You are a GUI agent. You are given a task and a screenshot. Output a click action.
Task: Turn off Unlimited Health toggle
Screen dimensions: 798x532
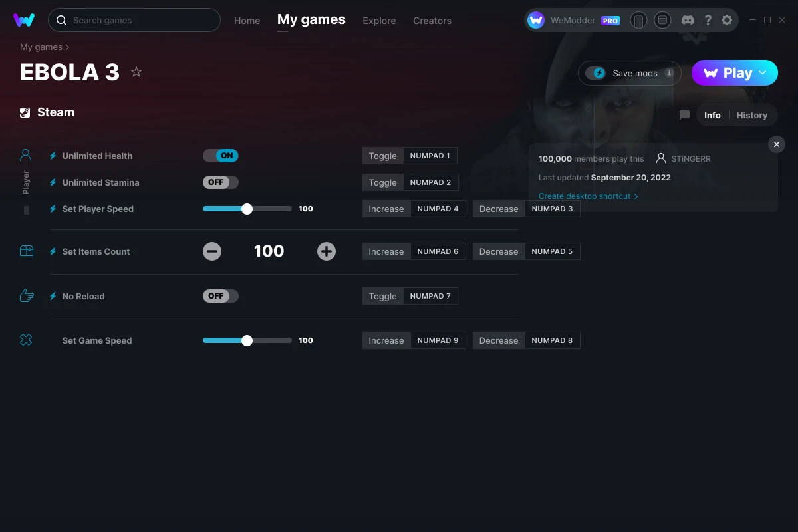221,156
